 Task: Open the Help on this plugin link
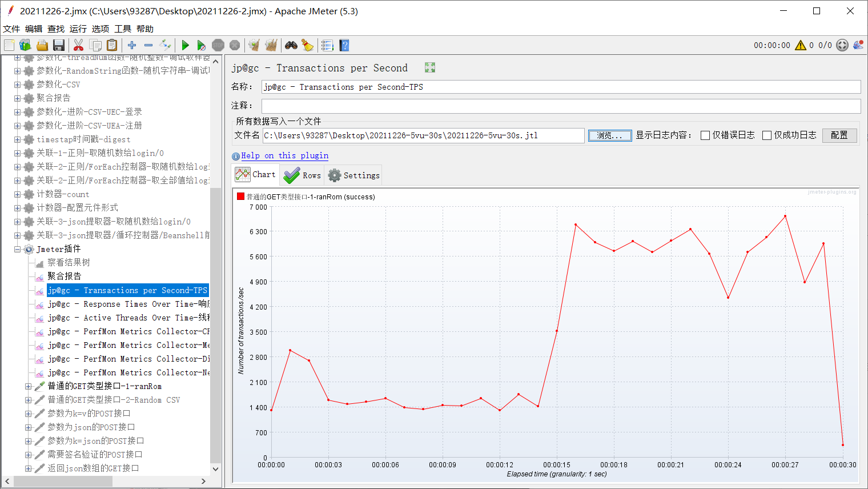(x=284, y=155)
